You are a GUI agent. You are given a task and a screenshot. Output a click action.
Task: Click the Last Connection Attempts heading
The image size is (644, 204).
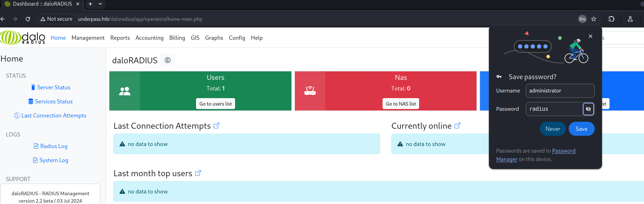click(162, 126)
